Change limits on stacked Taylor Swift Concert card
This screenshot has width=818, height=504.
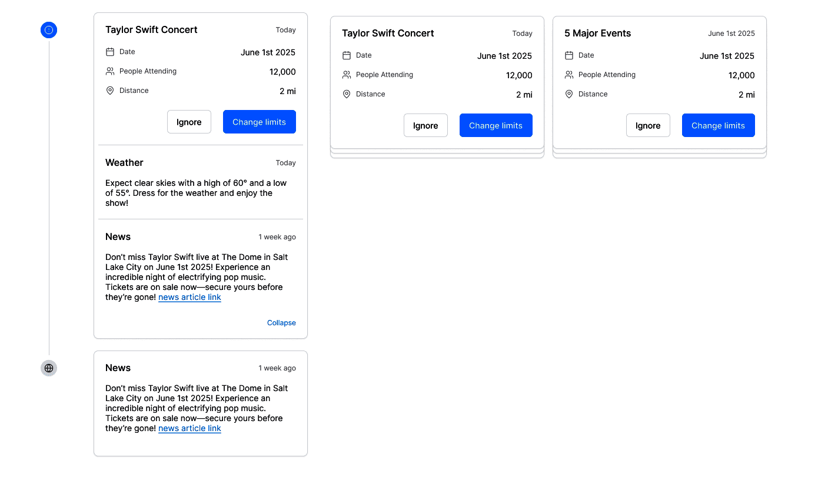point(496,125)
